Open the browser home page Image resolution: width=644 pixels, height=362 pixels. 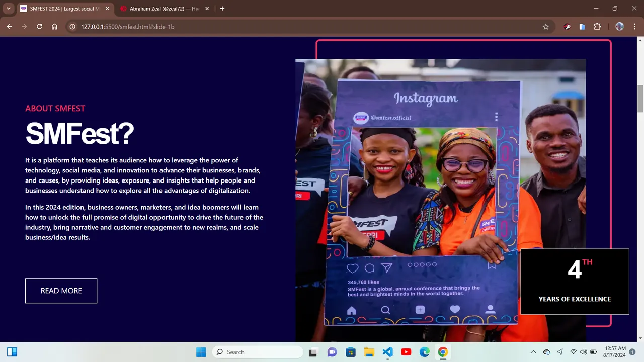tap(54, 27)
